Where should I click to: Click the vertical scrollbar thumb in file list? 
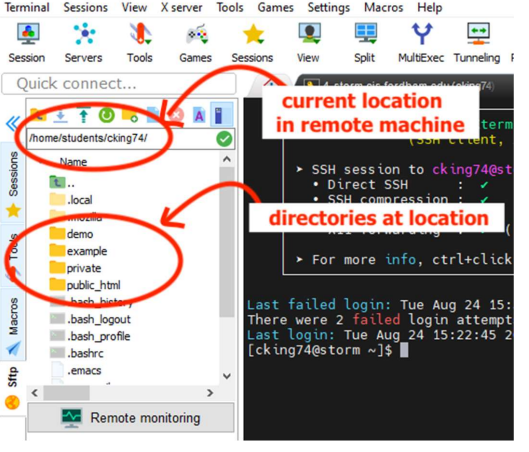(x=227, y=242)
